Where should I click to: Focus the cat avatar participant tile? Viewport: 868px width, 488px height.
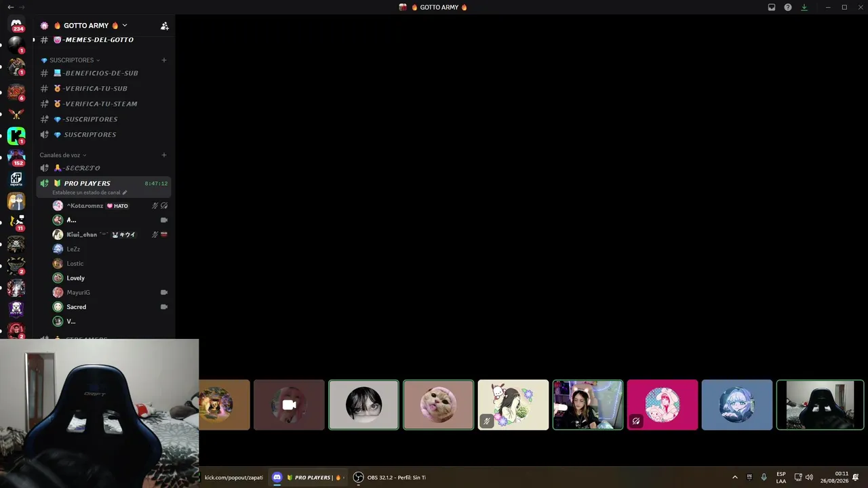click(438, 405)
